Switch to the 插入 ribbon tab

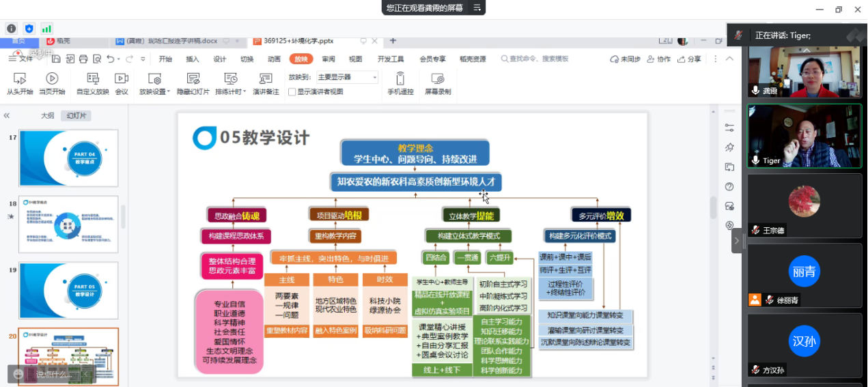(x=193, y=59)
